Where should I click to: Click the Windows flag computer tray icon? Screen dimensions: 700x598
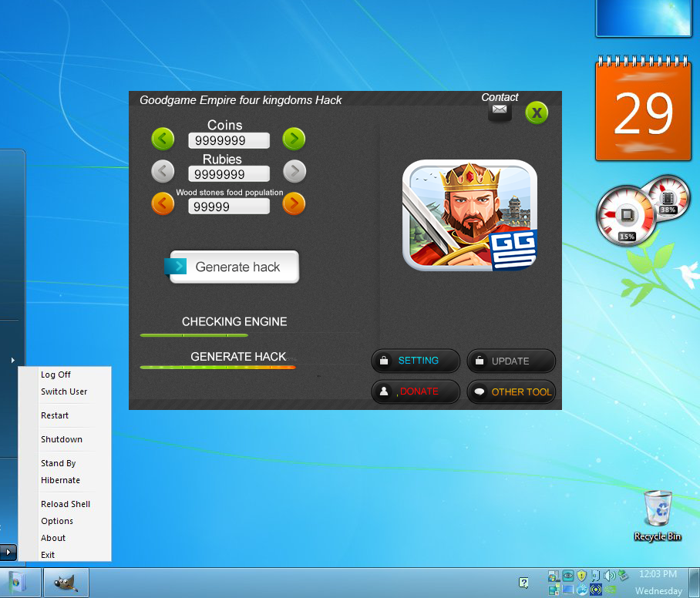554,576
